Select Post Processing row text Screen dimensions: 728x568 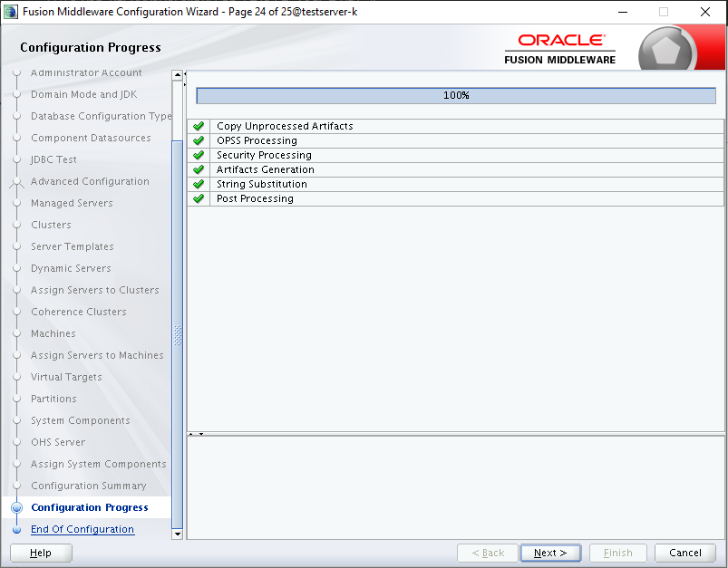[255, 198]
